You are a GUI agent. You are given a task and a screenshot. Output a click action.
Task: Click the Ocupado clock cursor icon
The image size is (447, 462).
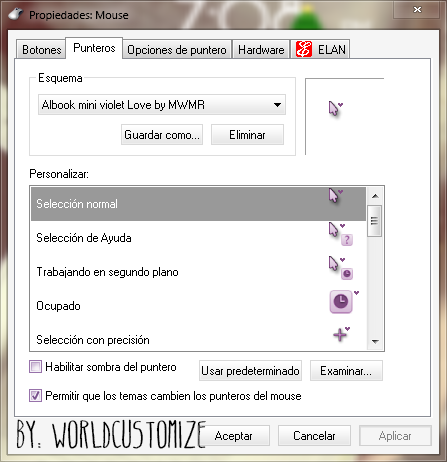pos(344,302)
